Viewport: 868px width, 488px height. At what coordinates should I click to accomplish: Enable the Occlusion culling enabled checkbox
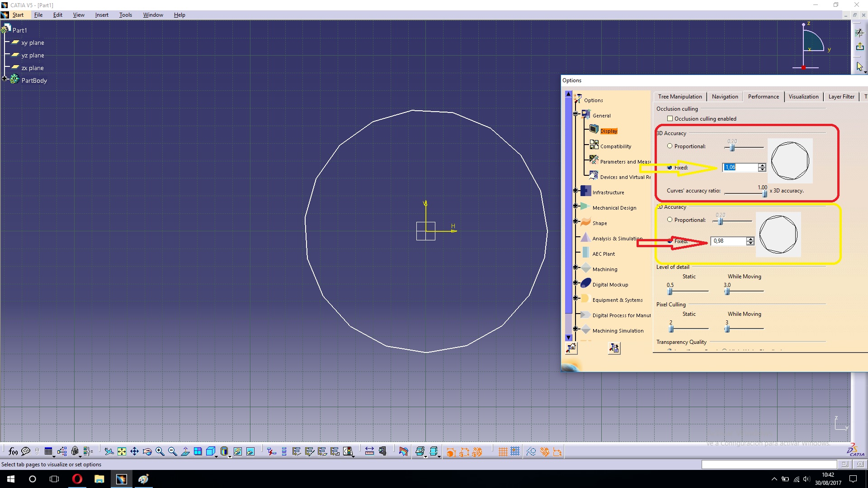tap(670, 118)
